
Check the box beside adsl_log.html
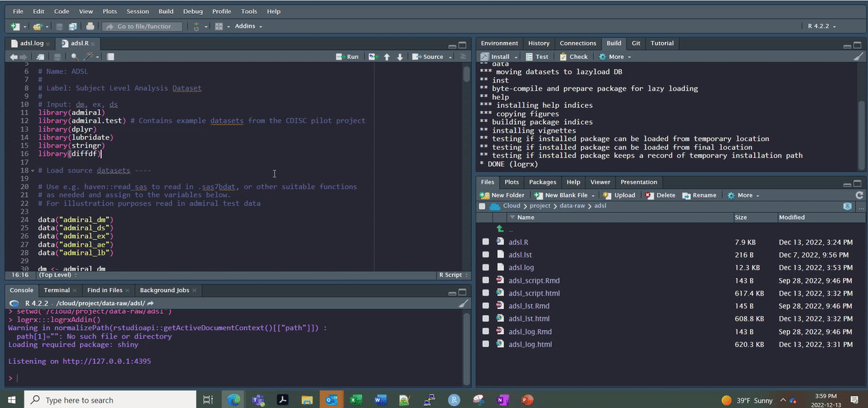click(486, 344)
